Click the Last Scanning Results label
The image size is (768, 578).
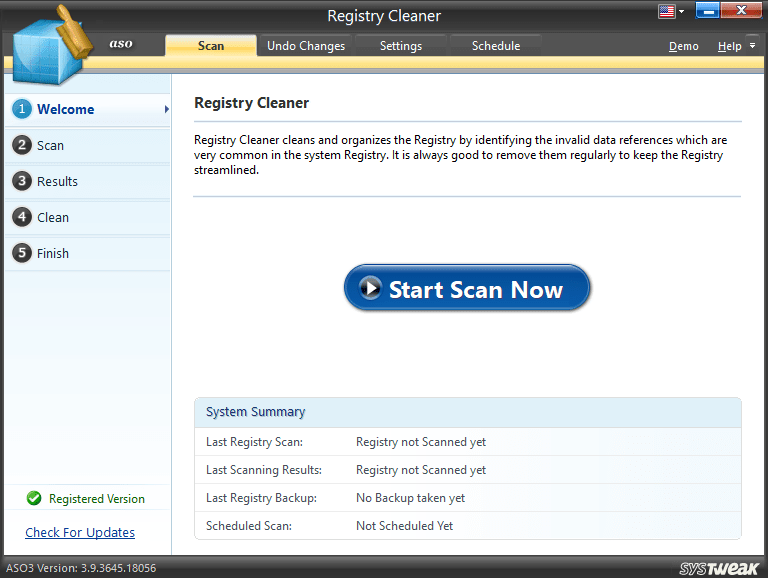[x=264, y=470]
